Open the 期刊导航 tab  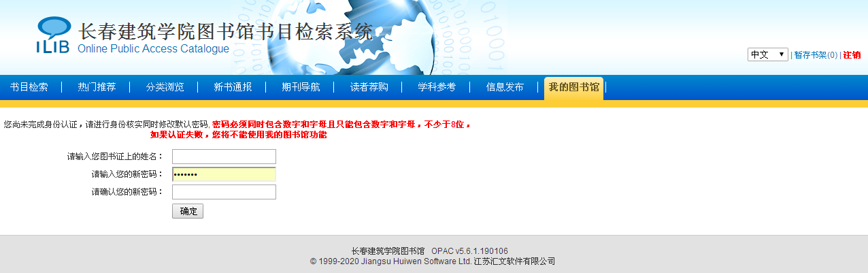tap(301, 87)
